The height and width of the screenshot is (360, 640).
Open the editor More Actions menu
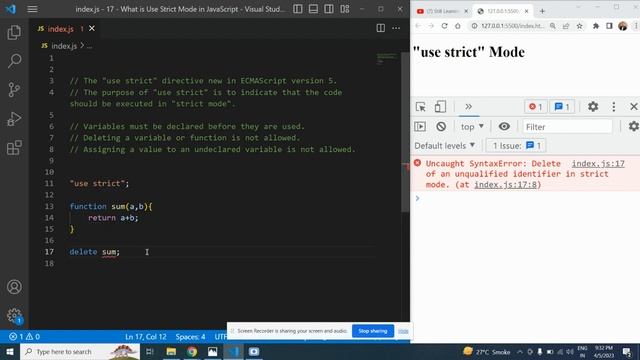click(396, 28)
